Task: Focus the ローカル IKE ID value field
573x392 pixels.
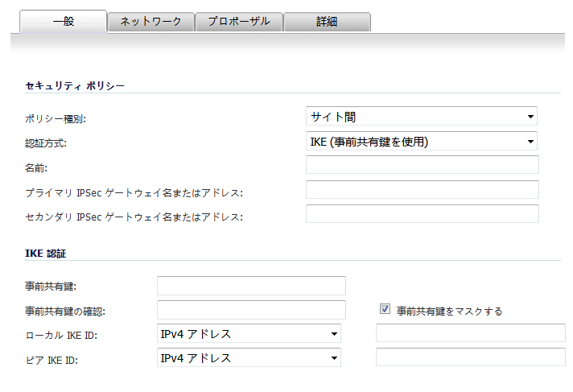Action: click(471, 332)
